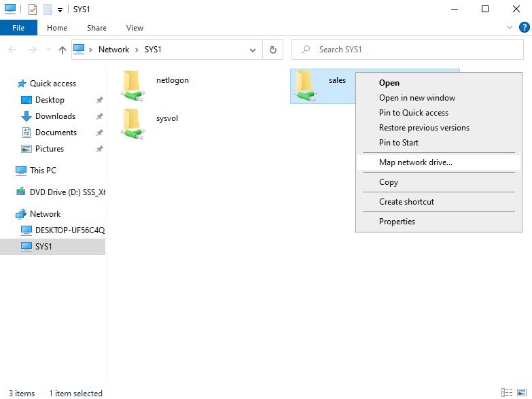
Task: Switch to the Home ribbon tab
Action: [57, 28]
